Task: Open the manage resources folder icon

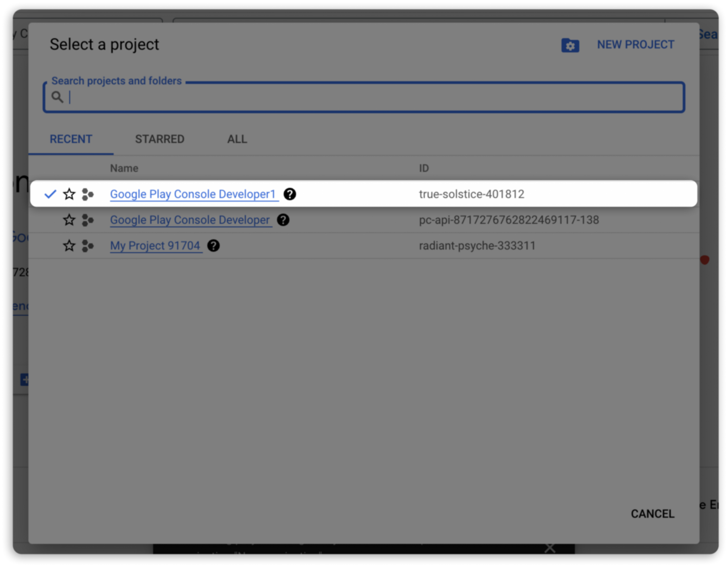Action: pyautogui.click(x=570, y=45)
